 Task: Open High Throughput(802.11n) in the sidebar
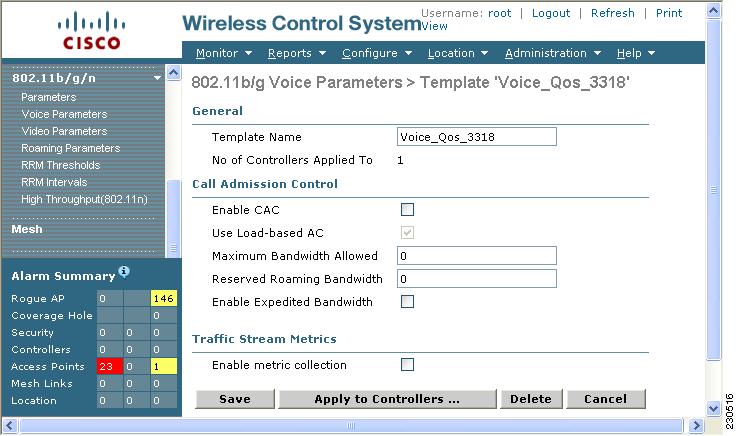(84, 199)
